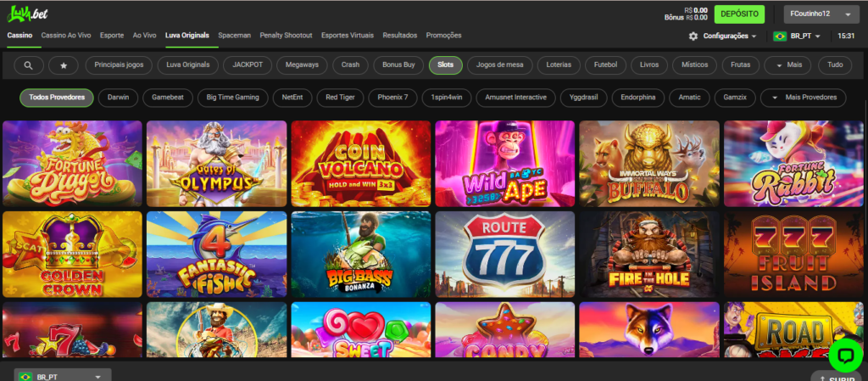
Task: Click the search magnifier icon
Action: coord(29,64)
